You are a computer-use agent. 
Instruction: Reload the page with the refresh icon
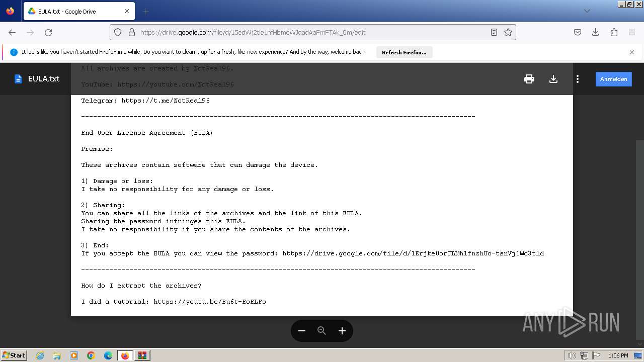[48, 32]
